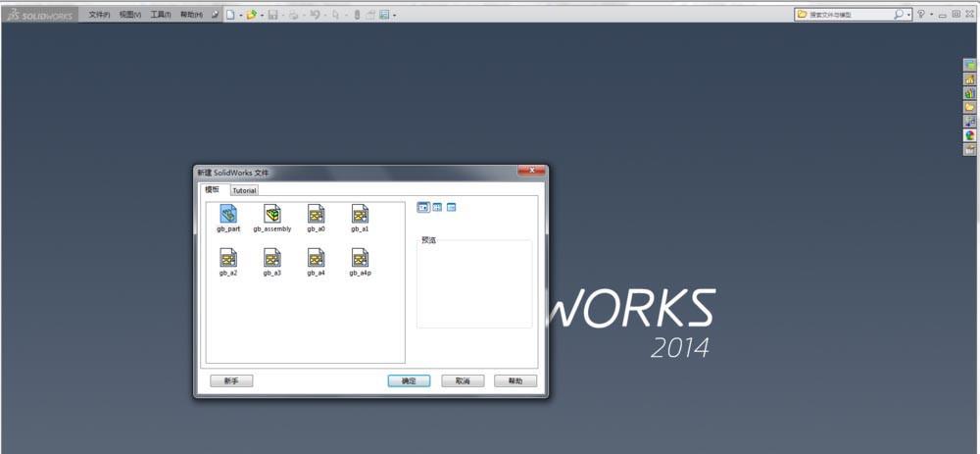This screenshot has width=980, height=454.
Task: Switch to the 模板 tab
Action: tap(213, 189)
